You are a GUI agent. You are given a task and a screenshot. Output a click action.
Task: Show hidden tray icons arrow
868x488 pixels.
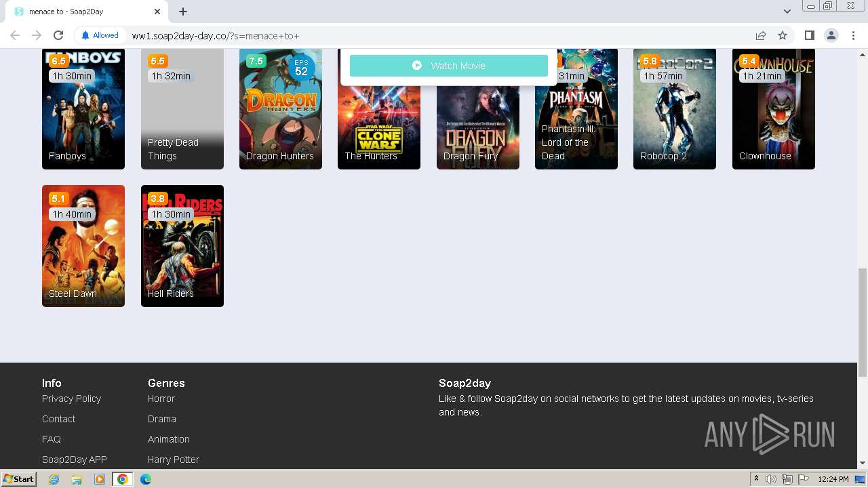[x=756, y=479]
